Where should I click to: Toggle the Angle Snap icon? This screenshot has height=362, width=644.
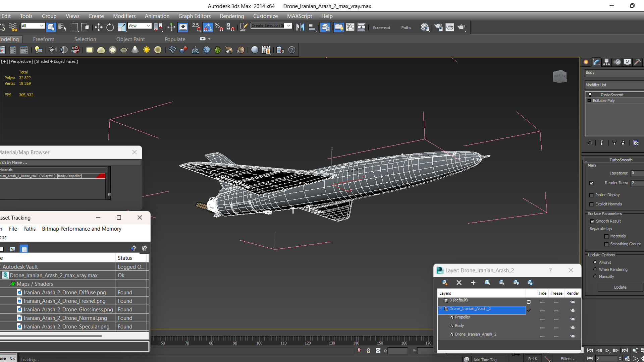tap(208, 27)
